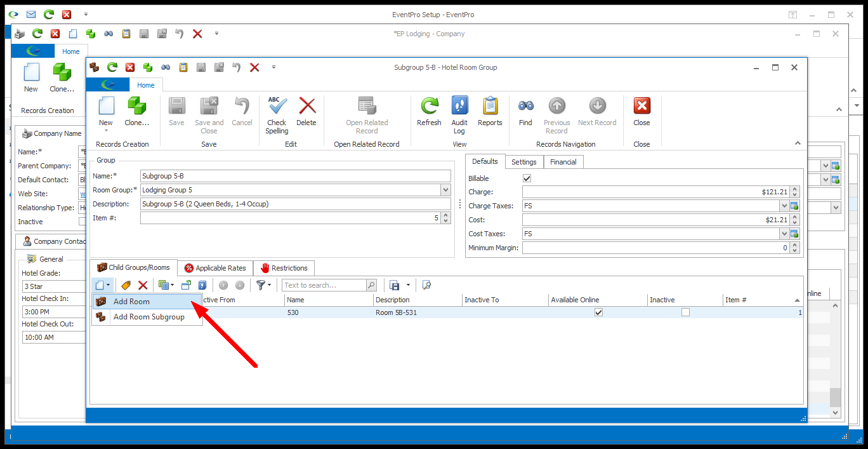Select the Child Groups/Rooms tab
Viewport: 868px width, 449px height.
tap(133, 268)
